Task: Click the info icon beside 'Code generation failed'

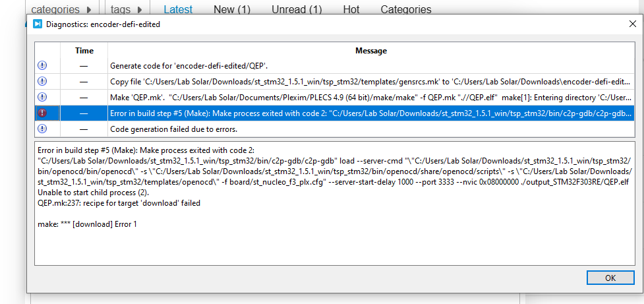Action: [42, 129]
